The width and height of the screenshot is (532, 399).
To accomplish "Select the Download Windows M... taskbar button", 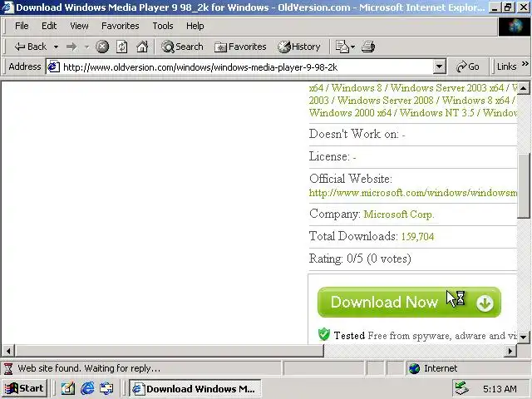I will point(195,388).
